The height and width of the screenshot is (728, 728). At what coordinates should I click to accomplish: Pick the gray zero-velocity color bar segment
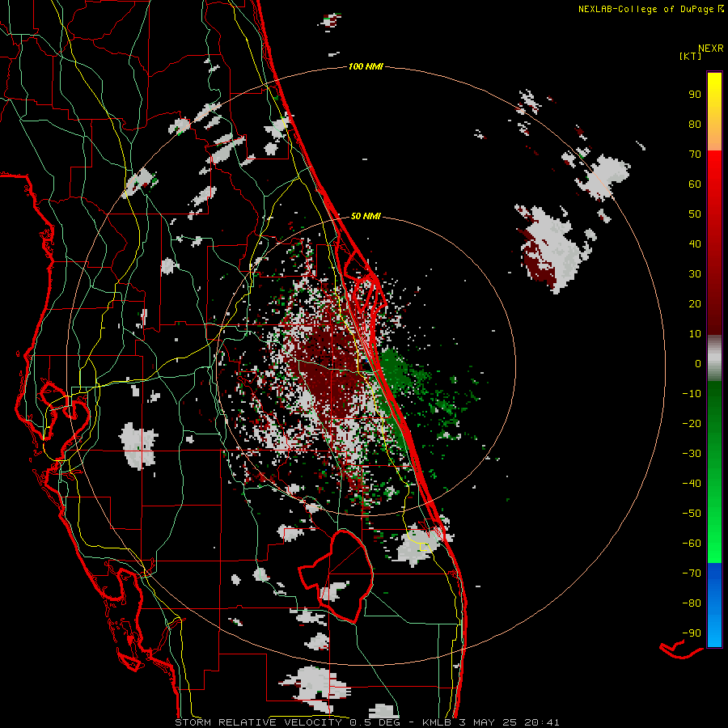click(x=714, y=358)
